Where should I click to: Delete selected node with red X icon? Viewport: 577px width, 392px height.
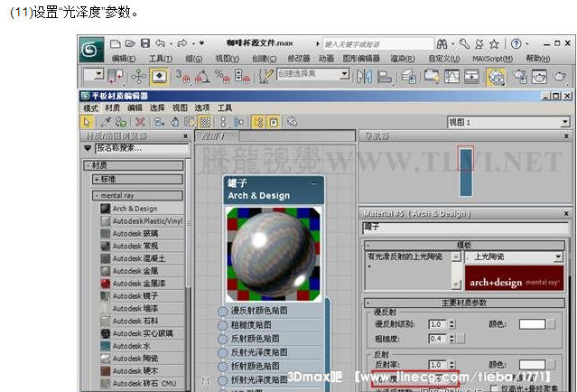pos(140,122)
